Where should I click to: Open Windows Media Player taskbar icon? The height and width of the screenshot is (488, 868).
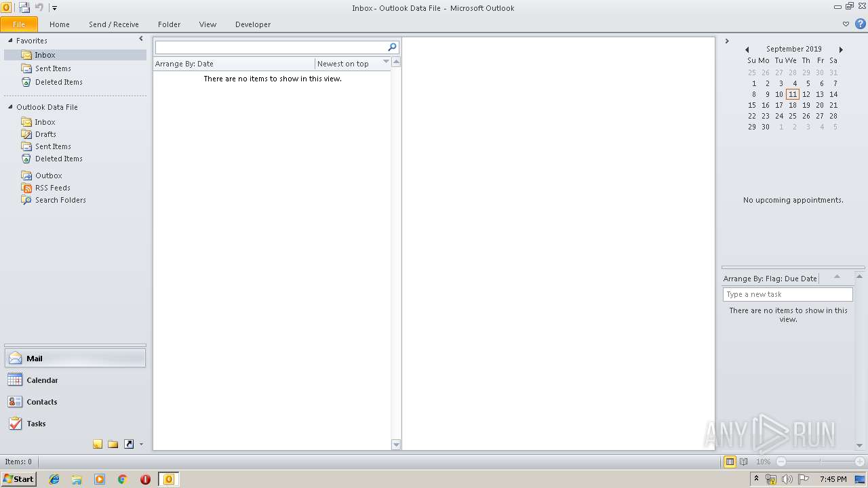100,479
